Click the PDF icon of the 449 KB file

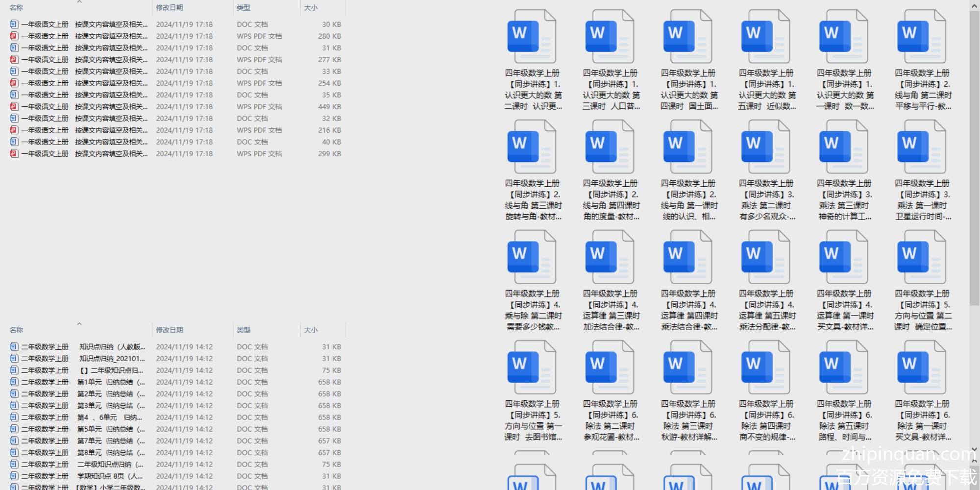pos(14,107)
